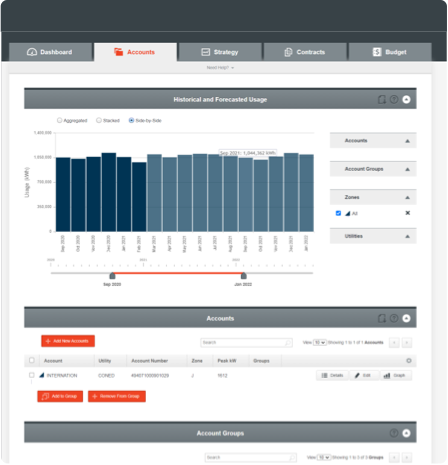
Task: Click the Sep 2020 range slider handle
Action: pos(112,276)
